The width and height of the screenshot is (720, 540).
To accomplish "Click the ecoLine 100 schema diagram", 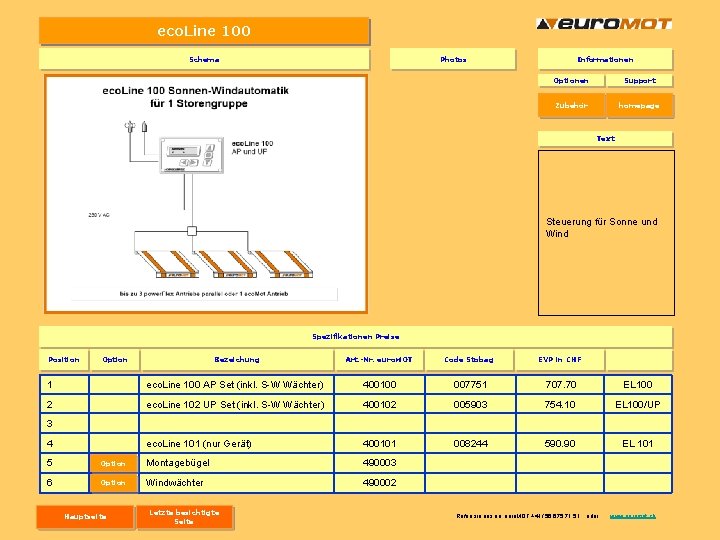I will [x=206, y=194].
